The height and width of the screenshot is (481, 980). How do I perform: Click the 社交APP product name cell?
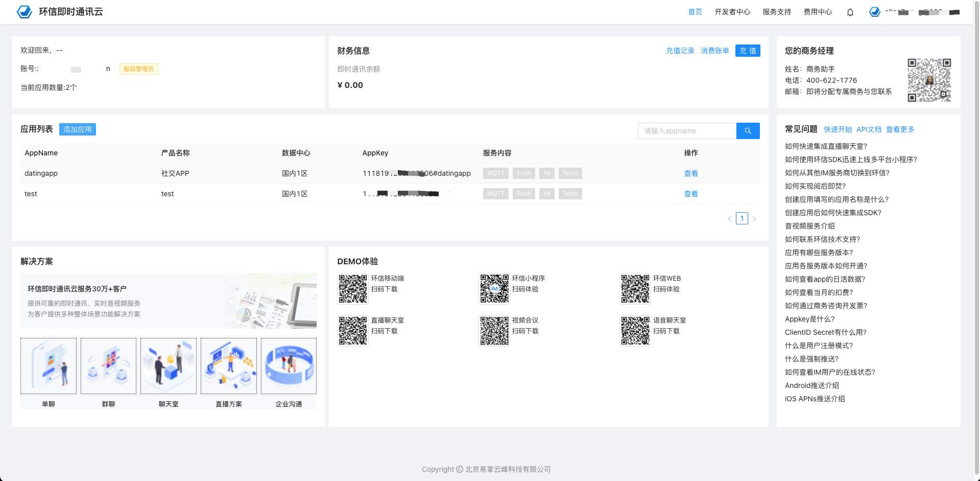[x=175, y=173]
